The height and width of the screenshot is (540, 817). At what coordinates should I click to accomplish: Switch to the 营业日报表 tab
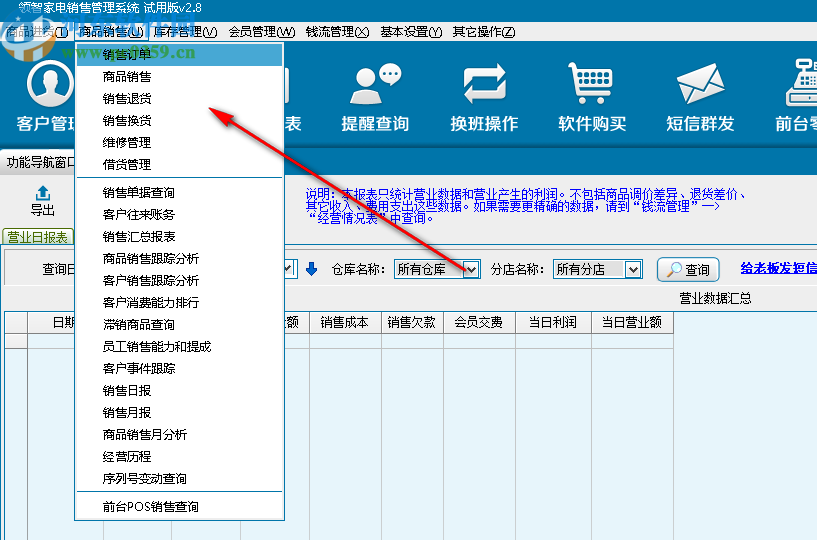38,237
